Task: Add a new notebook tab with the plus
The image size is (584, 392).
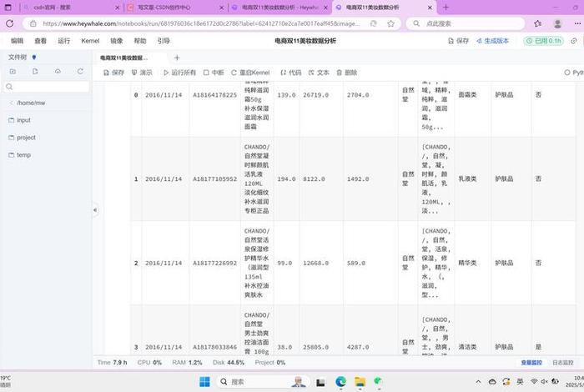Action: pos(177,58)
